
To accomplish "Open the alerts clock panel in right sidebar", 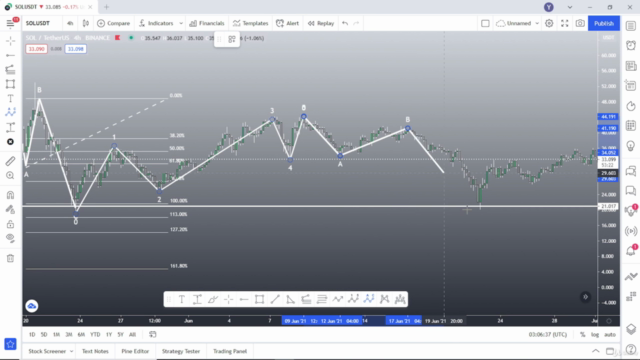I will pos(631,45).
